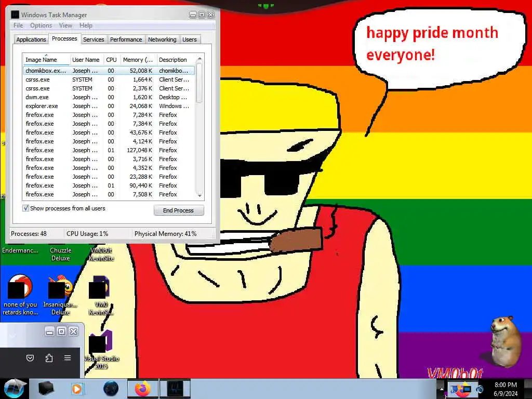Click the Save to Pocket icon in Firefox
Viewport: 532px width, 399px height.
[30, 358]
